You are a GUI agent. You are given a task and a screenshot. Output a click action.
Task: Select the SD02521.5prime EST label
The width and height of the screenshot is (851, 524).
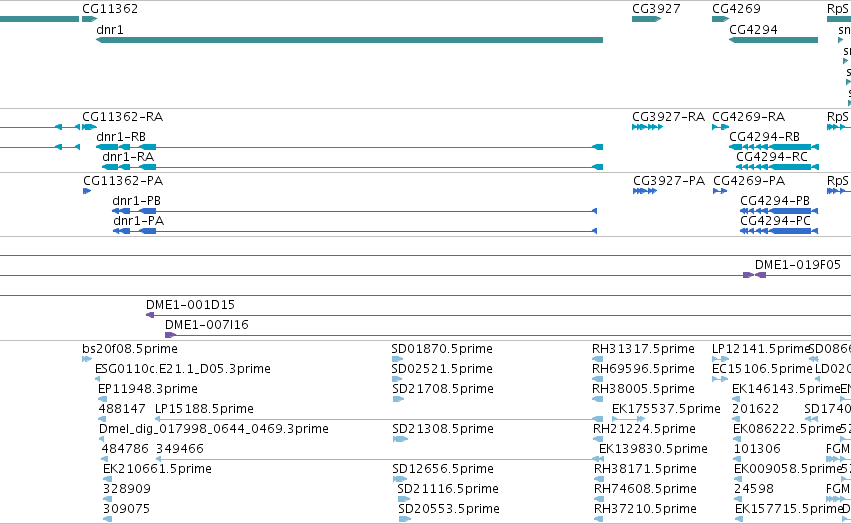click(x=442, y=369)
